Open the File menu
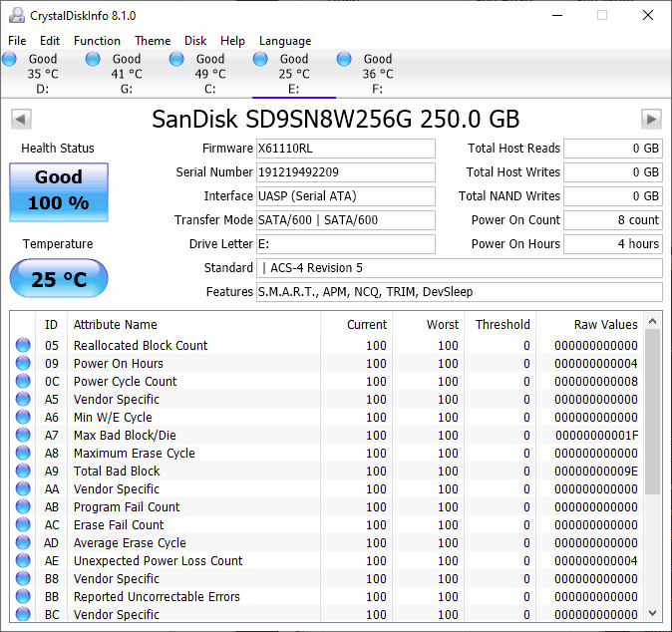 (x=17, y=41)
